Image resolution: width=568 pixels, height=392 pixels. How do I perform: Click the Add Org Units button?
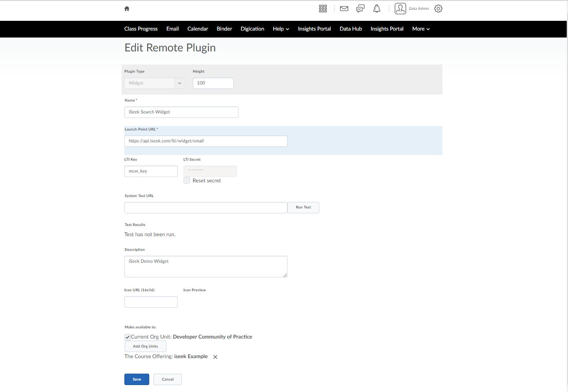point(146,346)
